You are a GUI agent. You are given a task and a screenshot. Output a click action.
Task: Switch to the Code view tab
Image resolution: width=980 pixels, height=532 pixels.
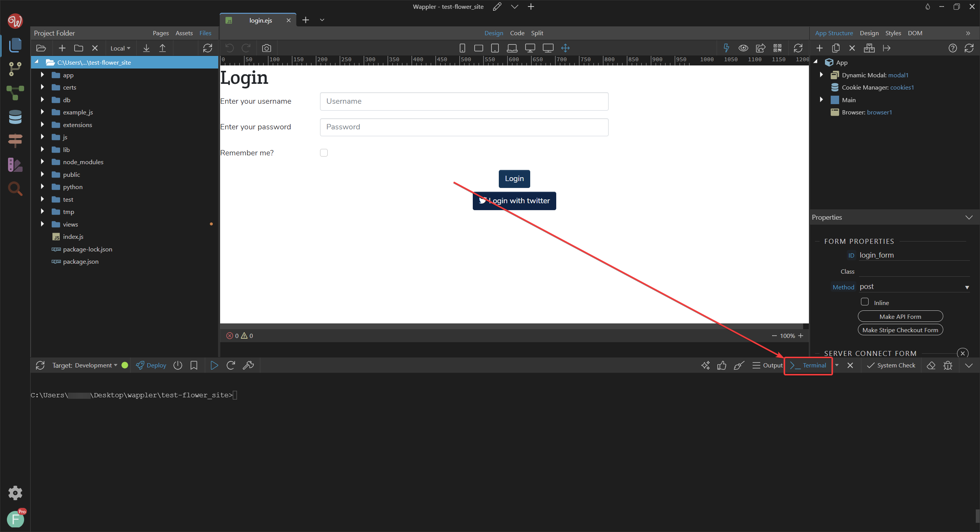pos(517,33)
